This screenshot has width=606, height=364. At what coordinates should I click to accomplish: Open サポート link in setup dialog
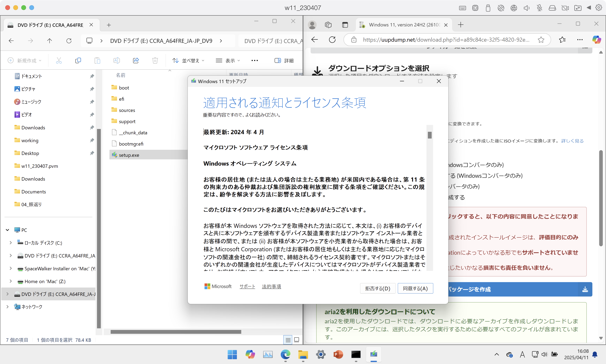(247, 287)
